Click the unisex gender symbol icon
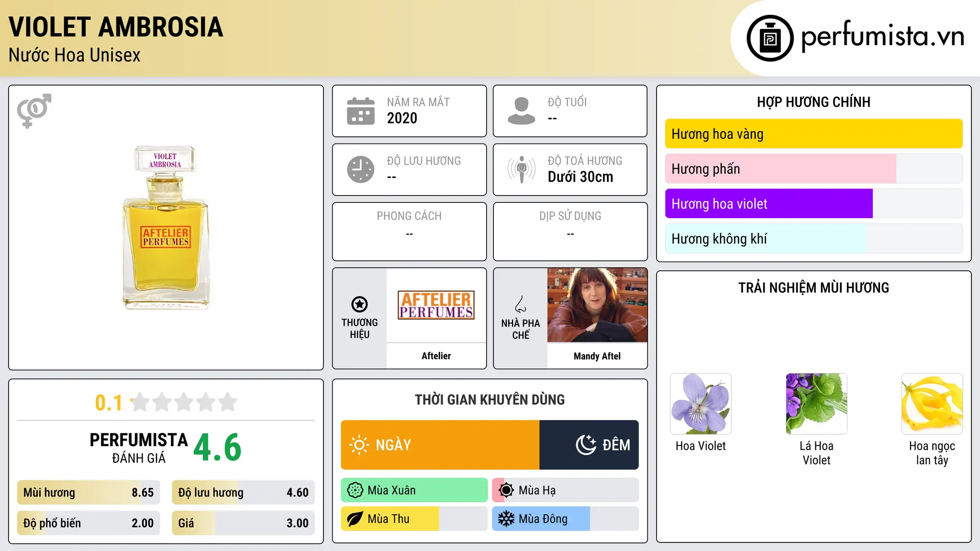 click(x=34, y=110)
